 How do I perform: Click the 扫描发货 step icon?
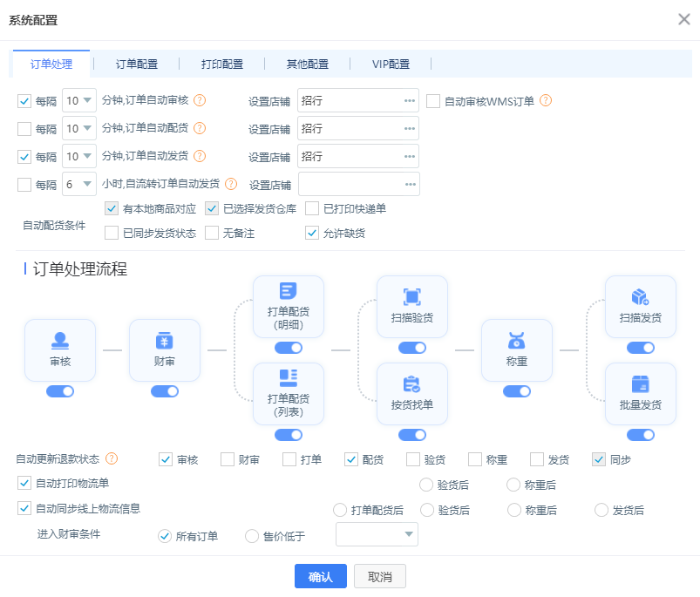[640, 296]
